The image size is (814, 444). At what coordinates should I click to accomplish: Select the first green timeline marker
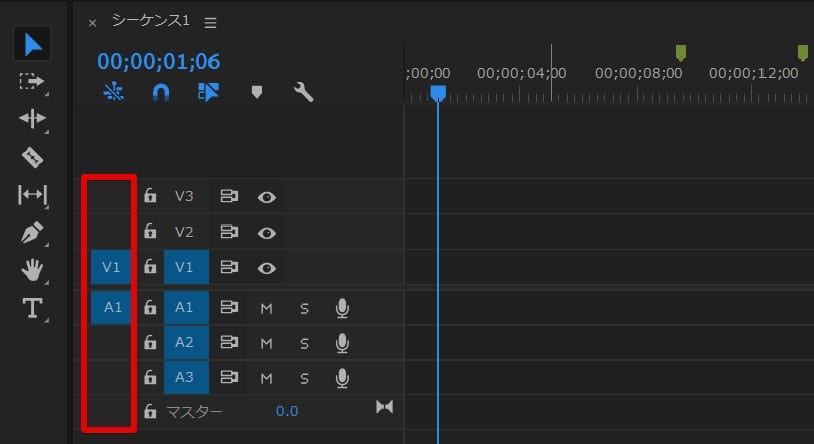(681, 52)
